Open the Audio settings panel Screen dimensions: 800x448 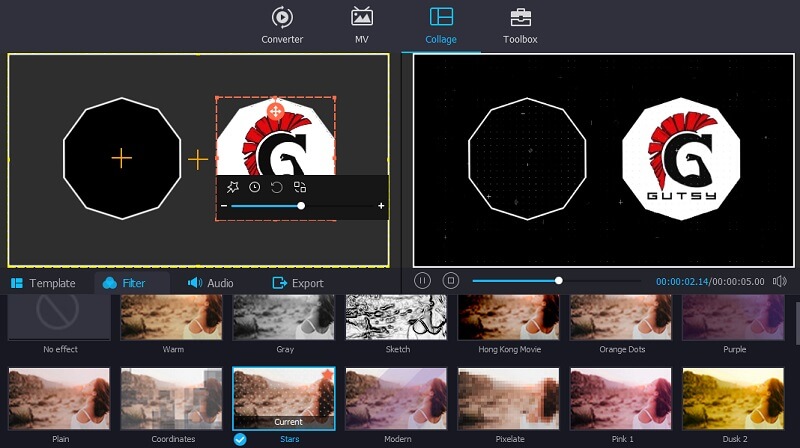[x=210, y=283]
